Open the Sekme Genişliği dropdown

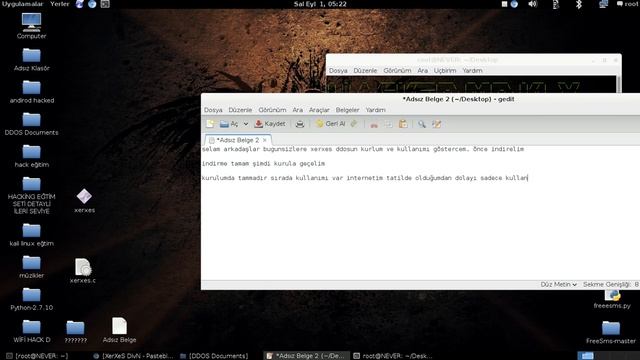611,284
